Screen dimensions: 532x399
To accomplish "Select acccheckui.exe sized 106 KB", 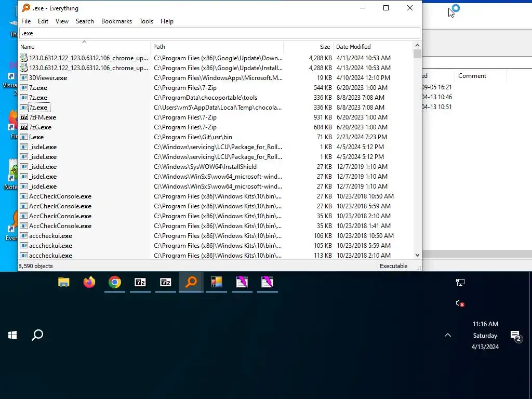I will (50, 236).
